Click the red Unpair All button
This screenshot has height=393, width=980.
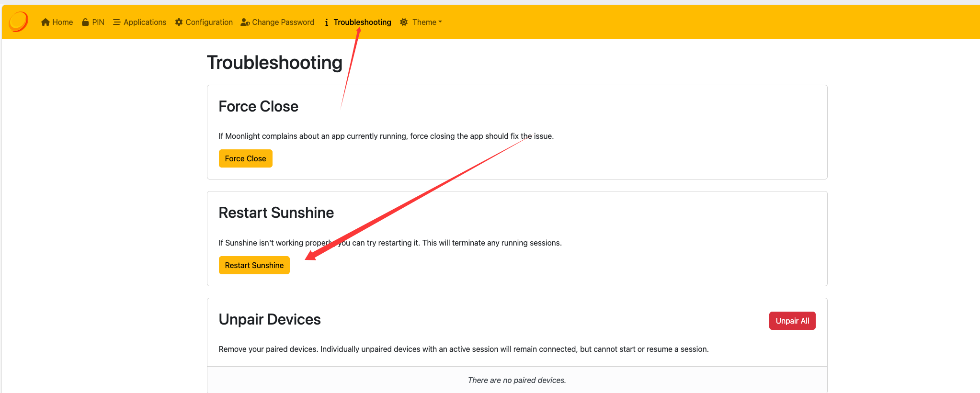click(792, 321)
